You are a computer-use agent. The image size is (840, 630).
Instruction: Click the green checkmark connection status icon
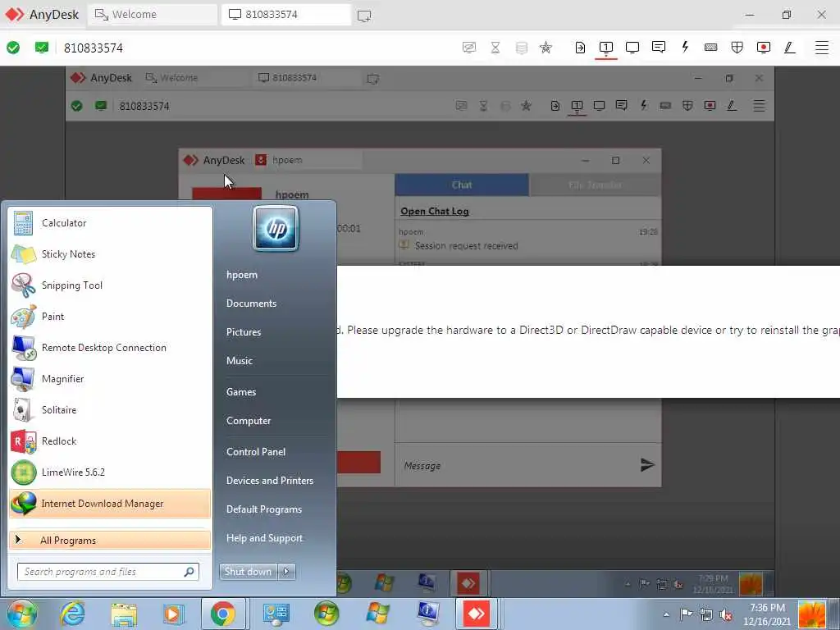click(13, 48)
